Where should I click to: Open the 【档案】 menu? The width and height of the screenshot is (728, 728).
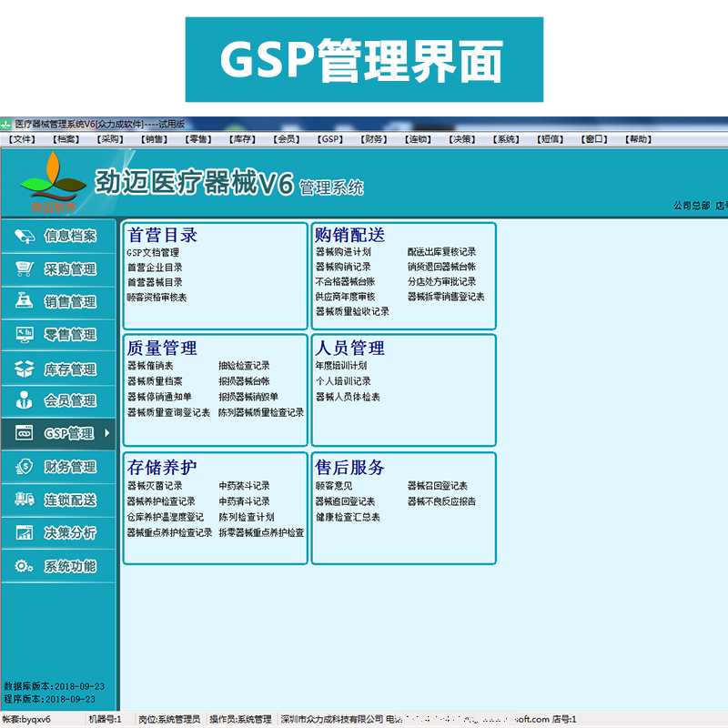point(66,139)
